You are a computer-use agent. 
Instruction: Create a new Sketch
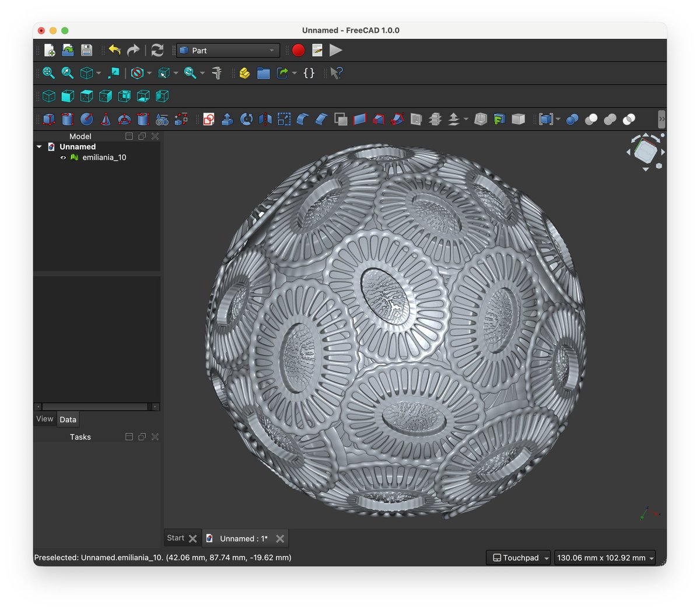209,119
